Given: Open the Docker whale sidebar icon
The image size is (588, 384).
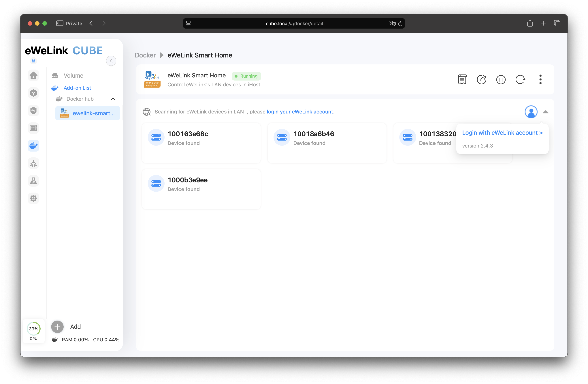Looking at the screenshot, I should (x=34, y=146).
